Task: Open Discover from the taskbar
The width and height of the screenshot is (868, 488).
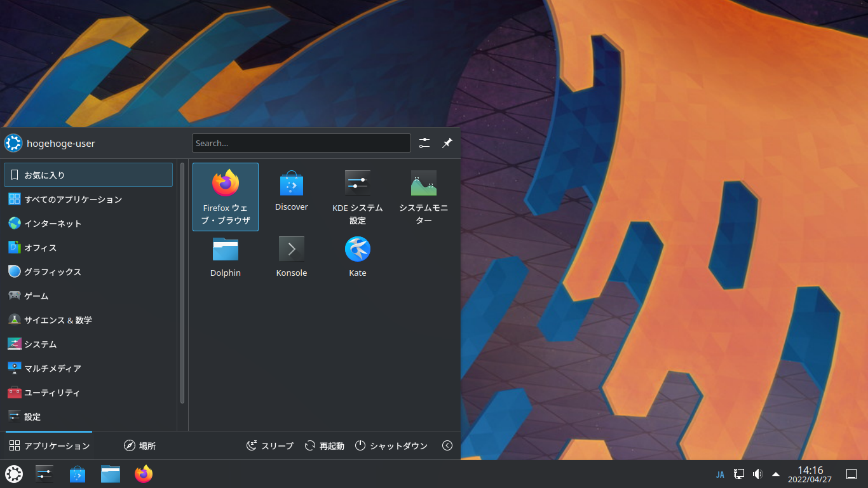Action: tap(78, 474)
